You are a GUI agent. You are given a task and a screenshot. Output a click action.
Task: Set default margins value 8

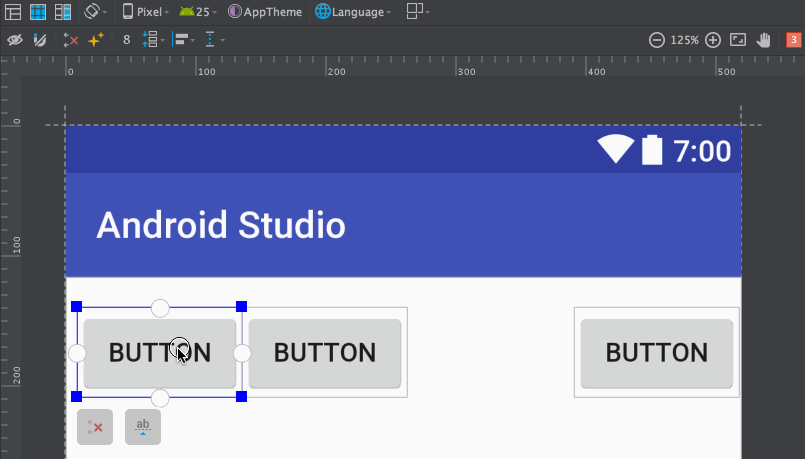126,40
